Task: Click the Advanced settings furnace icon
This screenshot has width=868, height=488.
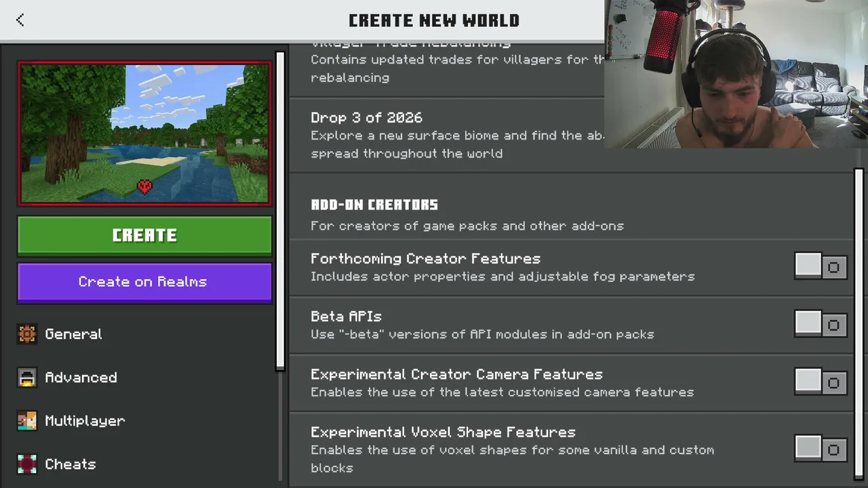Action: point(27,378)
